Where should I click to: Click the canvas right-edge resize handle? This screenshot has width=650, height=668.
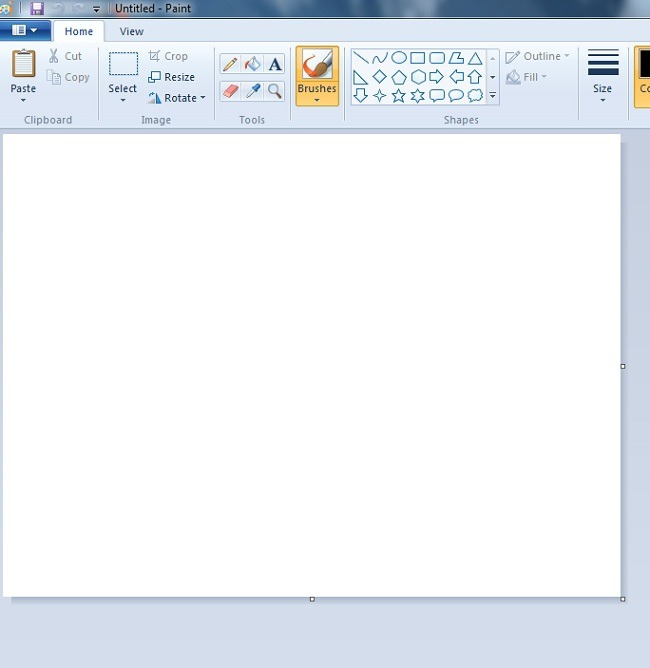[x=623, y=366]
